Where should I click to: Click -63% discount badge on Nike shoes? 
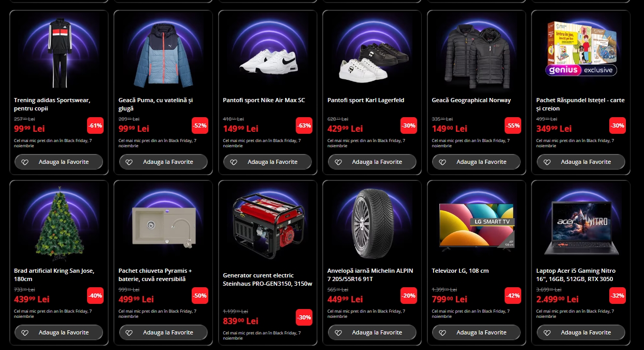coord(304,125)
